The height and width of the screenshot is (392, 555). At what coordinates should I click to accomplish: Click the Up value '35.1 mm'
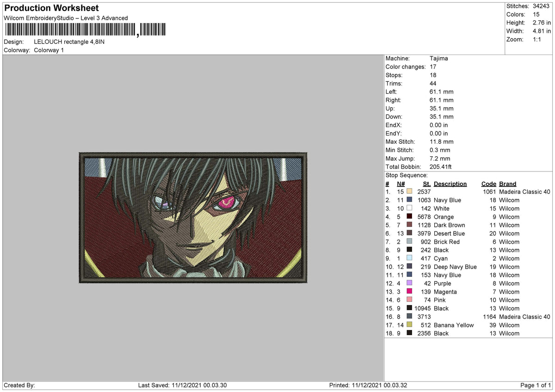click(x=441, y=109)
